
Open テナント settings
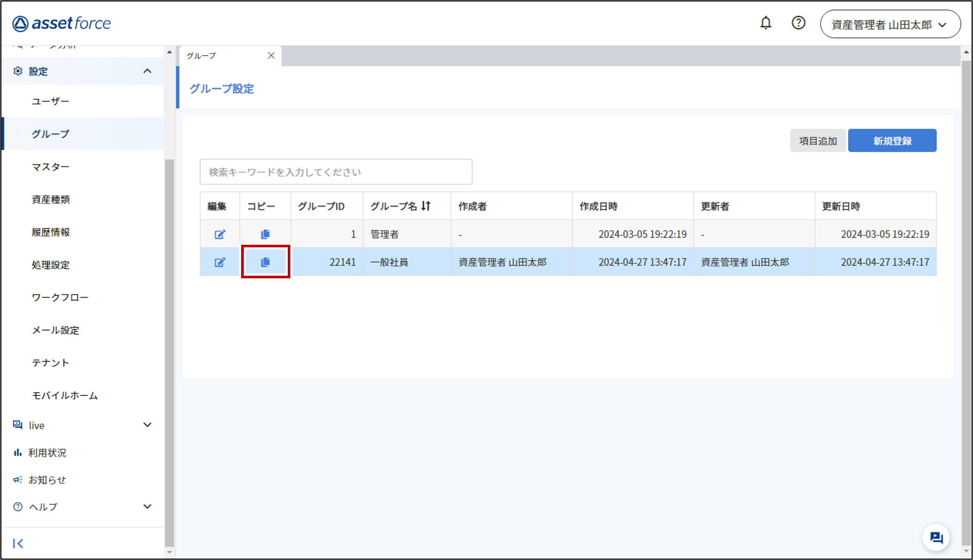(x=50, y=363)
